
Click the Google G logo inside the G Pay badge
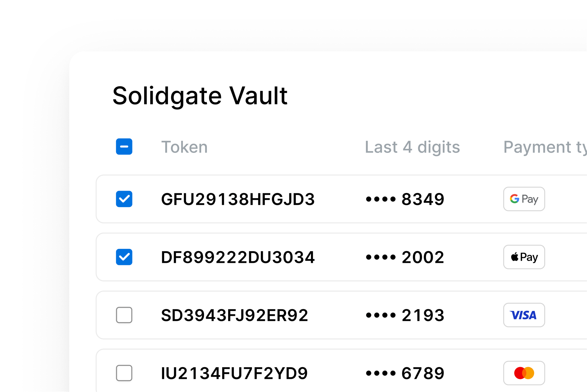point(515,199)
